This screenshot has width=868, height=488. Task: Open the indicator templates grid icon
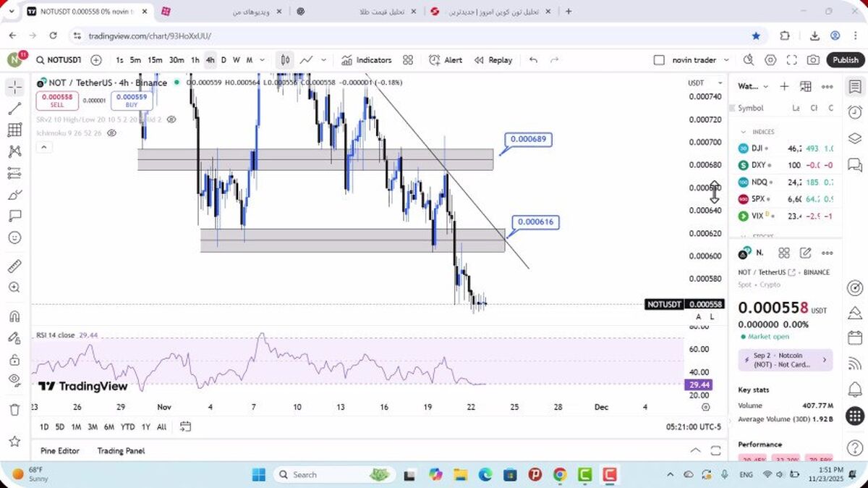click(408, 60)
